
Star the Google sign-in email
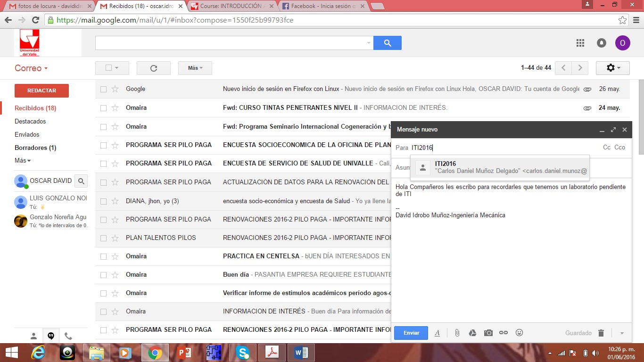[115, 89]
